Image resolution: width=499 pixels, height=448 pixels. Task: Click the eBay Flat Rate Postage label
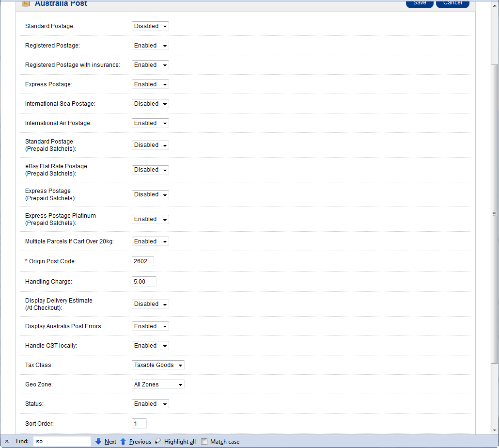(56, 170)
